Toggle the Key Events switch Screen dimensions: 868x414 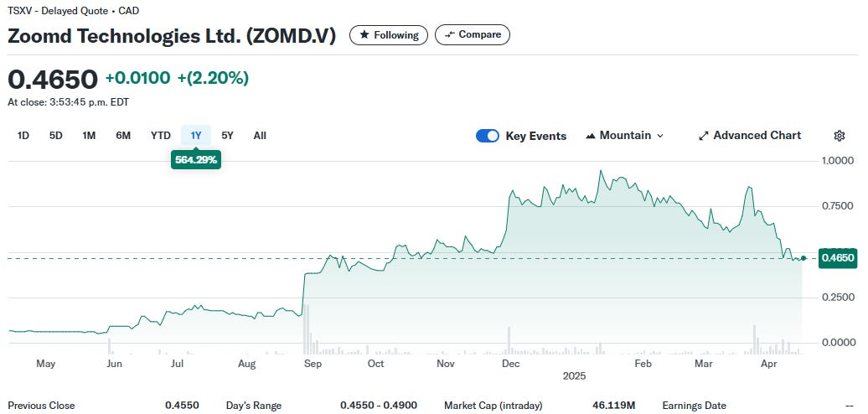pyautogui.click(x=487, y=136)
